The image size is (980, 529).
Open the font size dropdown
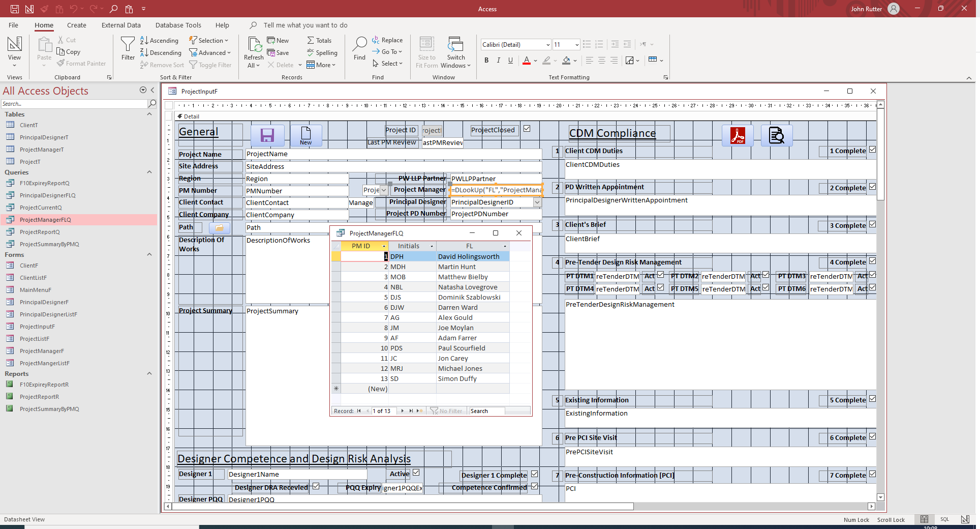tap(577, 45)
